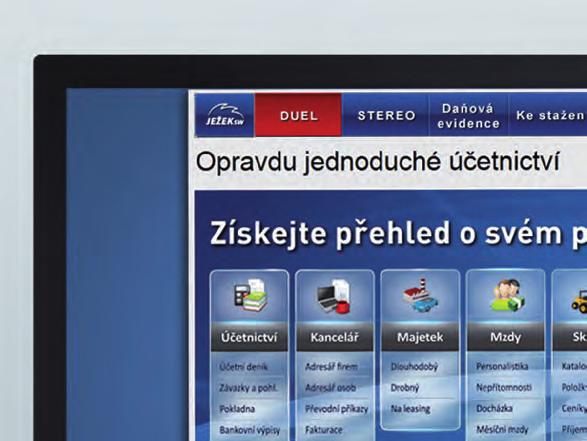
Task: Click the Majetek factory and car icon
Action: (420, 296)
